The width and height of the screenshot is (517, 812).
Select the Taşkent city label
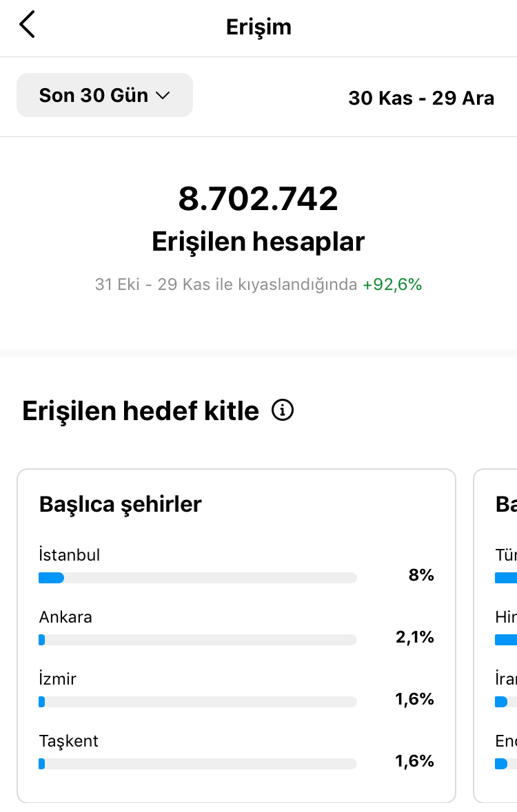coord(68,741)
